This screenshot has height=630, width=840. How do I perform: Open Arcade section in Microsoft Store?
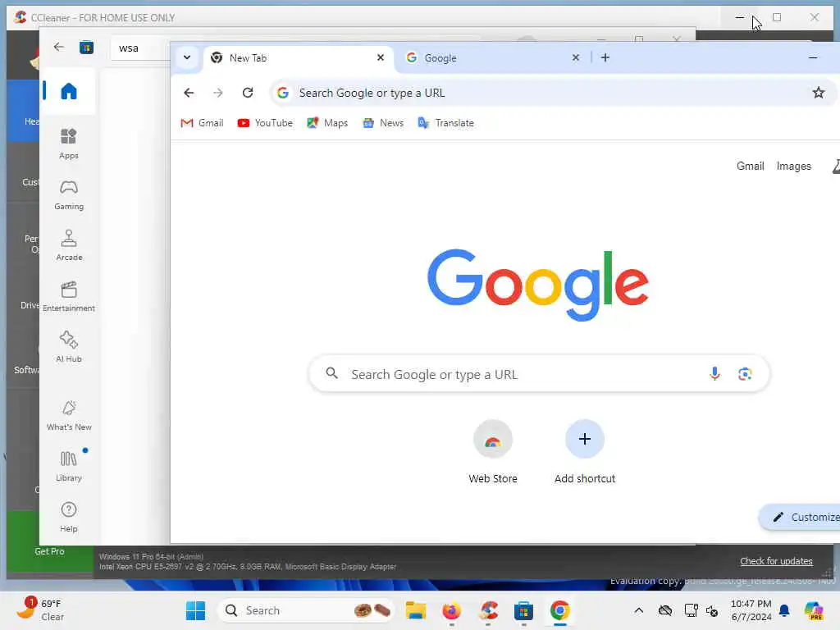[x=69, y=246]
